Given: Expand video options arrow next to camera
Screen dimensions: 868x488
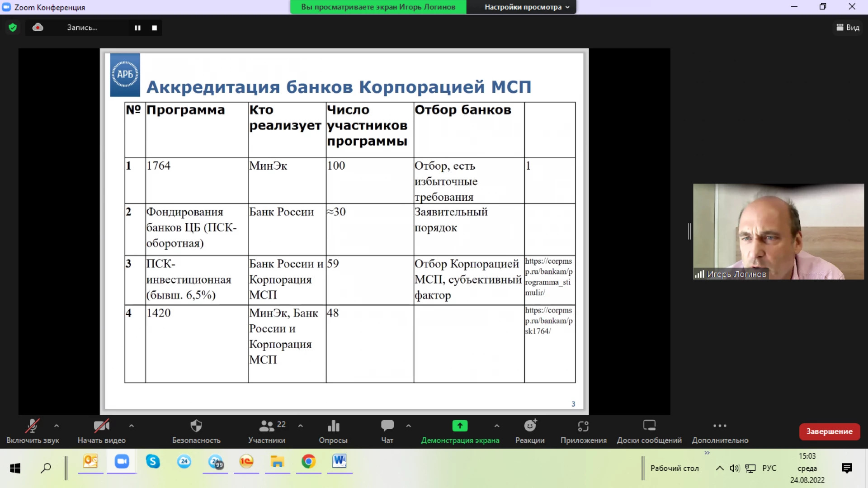Looking at the screenshot, I should 131,426.
